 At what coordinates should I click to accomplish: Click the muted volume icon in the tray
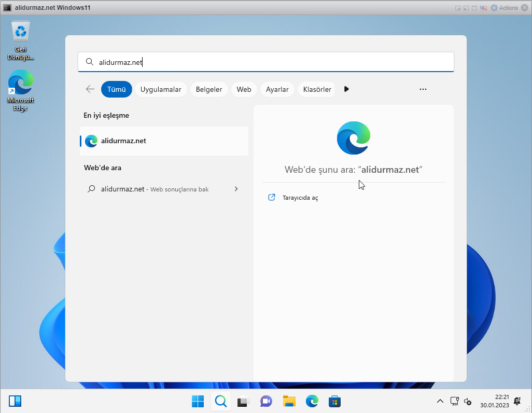(x=468, y=402)
